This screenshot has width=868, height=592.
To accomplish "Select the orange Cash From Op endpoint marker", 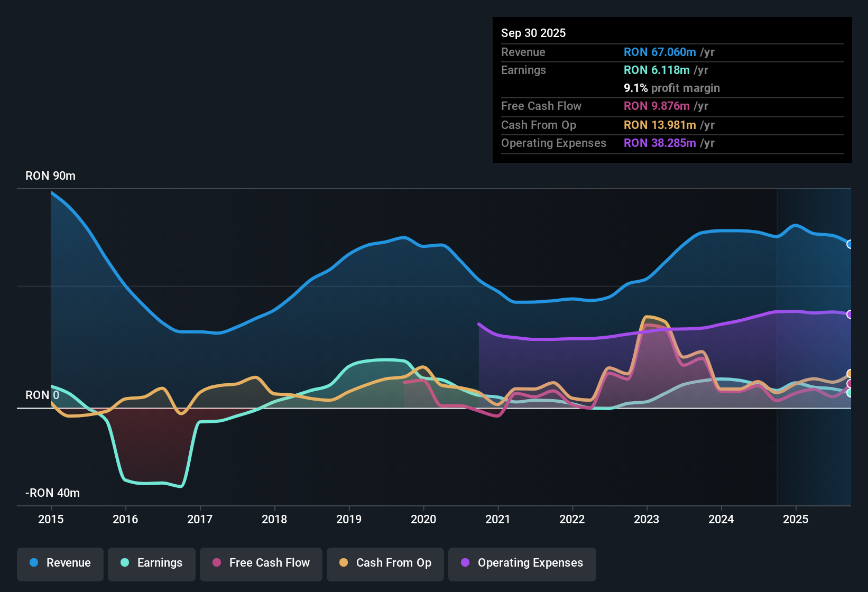I will point(849,373).
